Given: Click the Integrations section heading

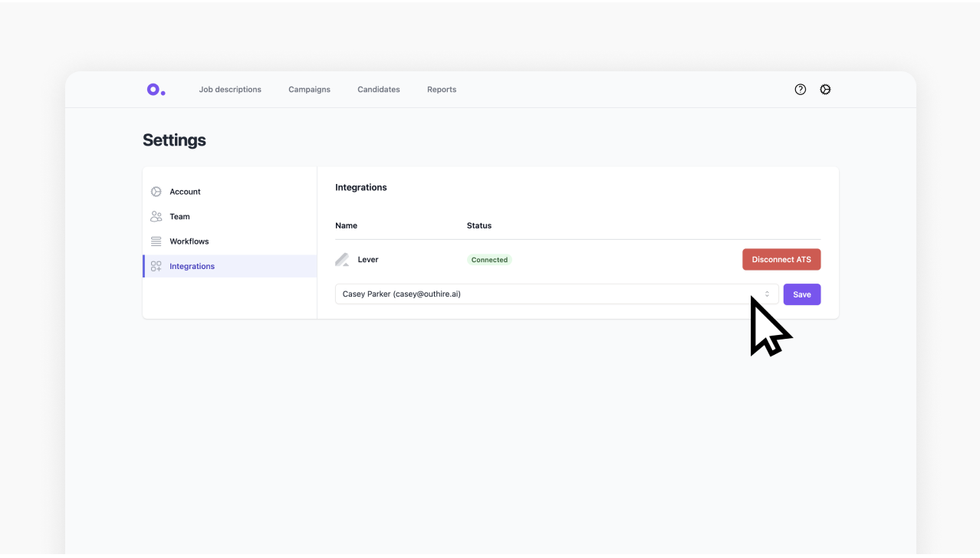Looking at the screenshot, I should click(361, 187).
